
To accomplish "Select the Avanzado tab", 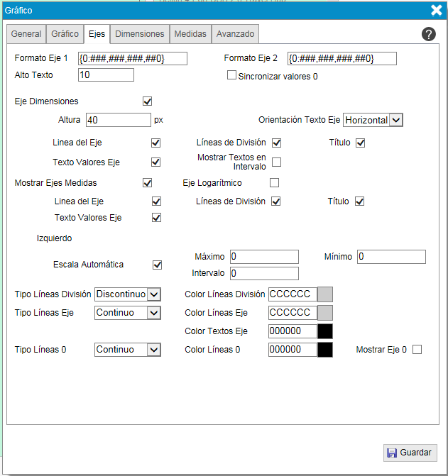I will 235,34.
